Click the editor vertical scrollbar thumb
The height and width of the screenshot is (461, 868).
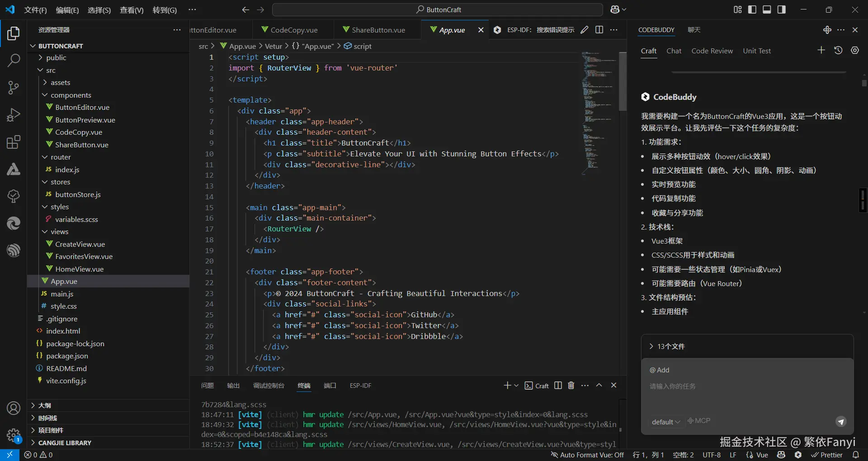click(x=623, y=81)
